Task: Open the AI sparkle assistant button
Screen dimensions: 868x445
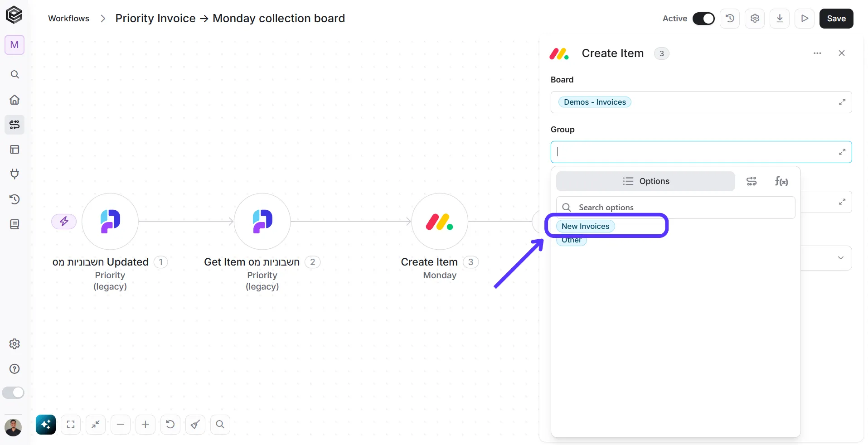Action: click(46, 425)
